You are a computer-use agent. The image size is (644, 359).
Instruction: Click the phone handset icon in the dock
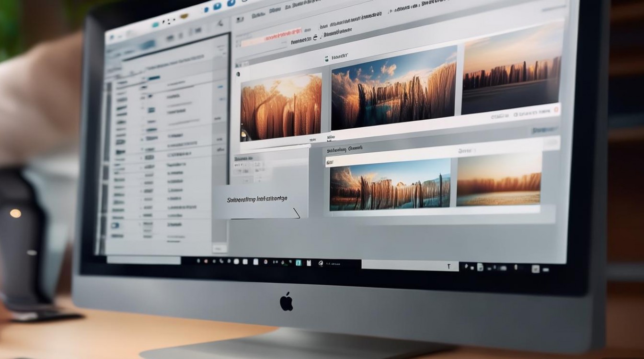[x=221, y=261]
